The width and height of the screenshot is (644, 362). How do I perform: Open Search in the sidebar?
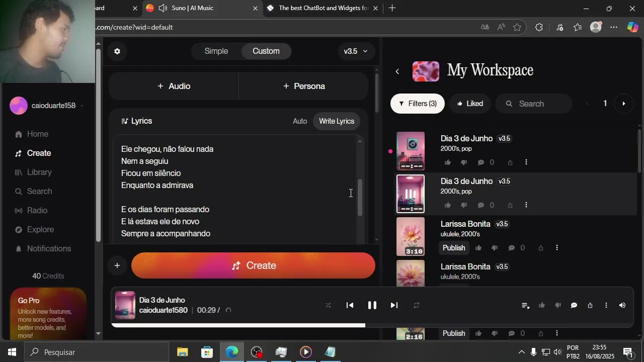39,192
